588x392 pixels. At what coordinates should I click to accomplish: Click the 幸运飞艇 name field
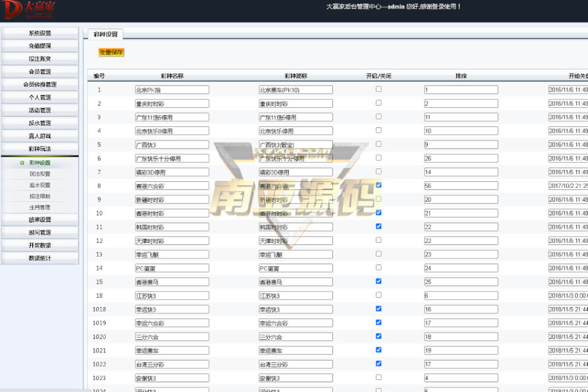172,255
